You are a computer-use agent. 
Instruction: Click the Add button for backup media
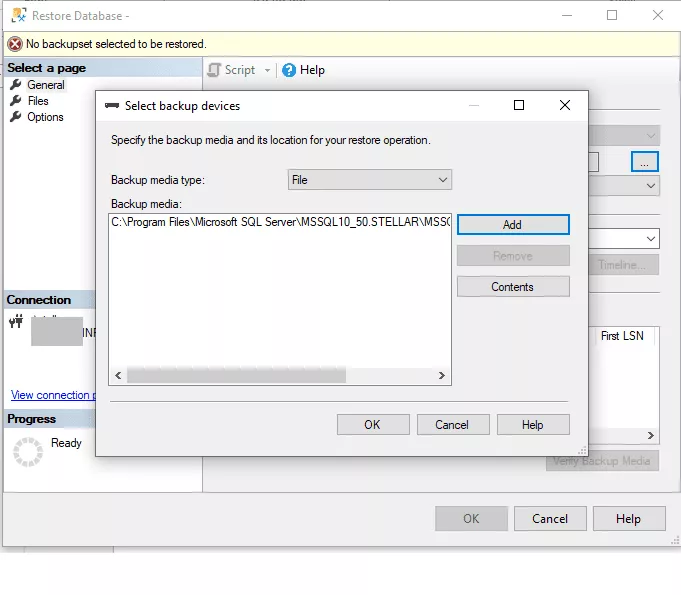coord(512,225)
